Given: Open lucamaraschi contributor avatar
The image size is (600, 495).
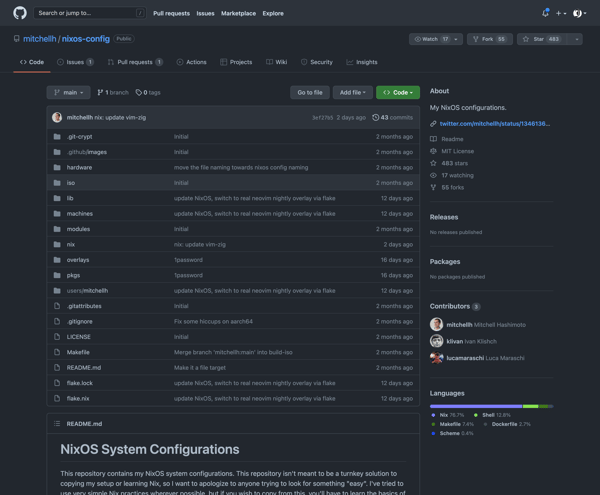Looking at the screenshot, I should click(436, 358).
